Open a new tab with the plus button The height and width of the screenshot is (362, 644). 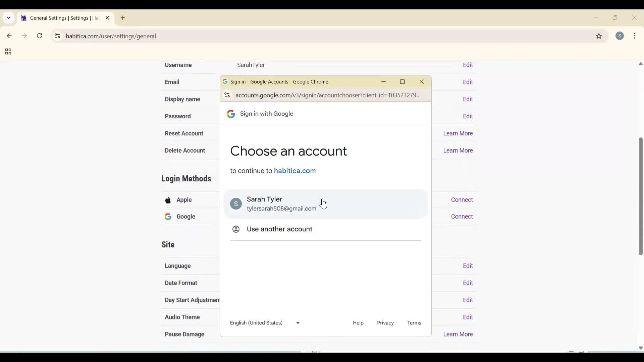[123, 18]
